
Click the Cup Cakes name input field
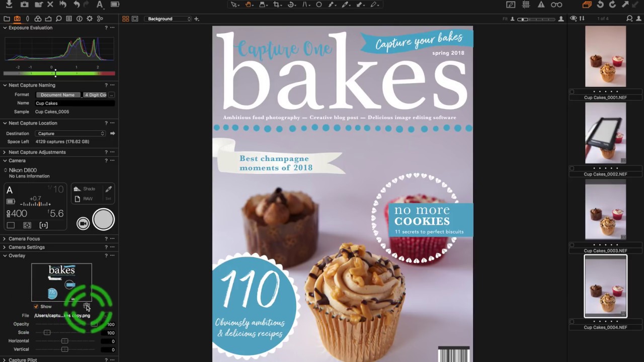74,103
